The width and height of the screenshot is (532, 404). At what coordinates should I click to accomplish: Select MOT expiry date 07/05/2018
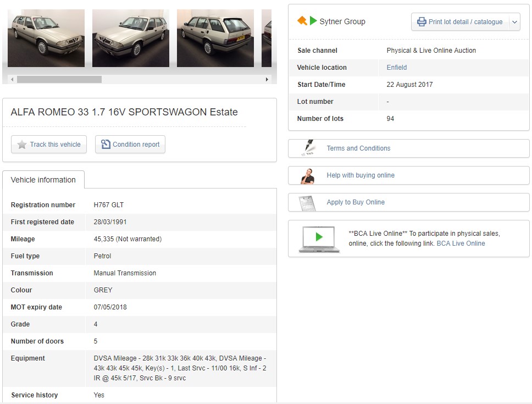coord(110,307)
